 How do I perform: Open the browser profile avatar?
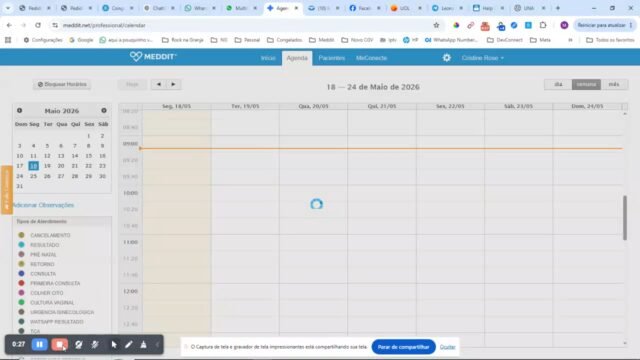(x=564, y=25)
